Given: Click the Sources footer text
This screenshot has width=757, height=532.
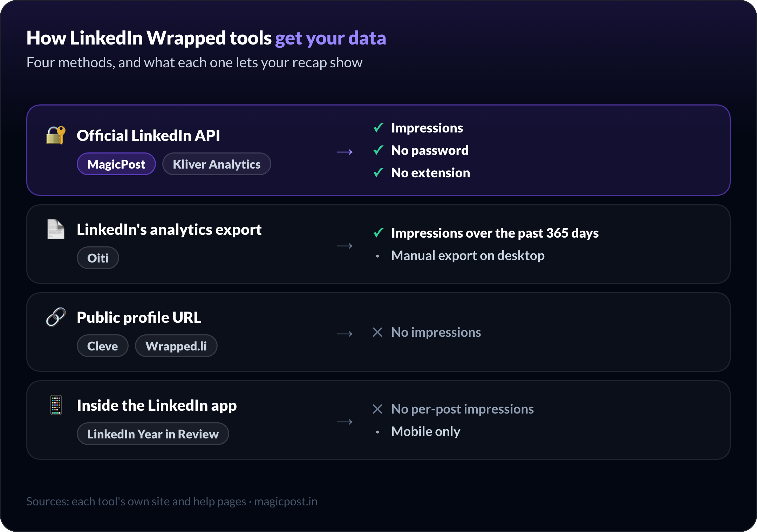Looking at the screenshot, I should 172,502.
